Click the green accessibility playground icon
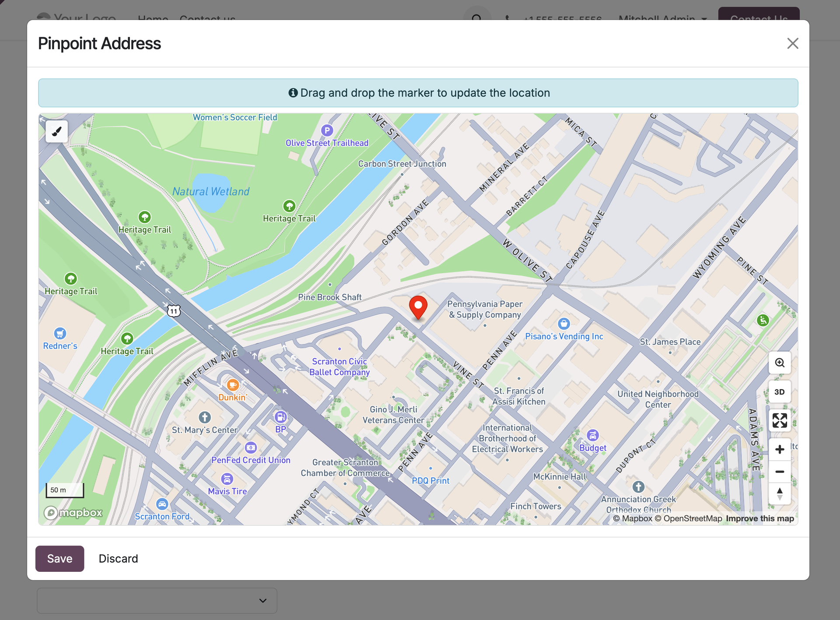840x620 pixels. pos(763,321)
